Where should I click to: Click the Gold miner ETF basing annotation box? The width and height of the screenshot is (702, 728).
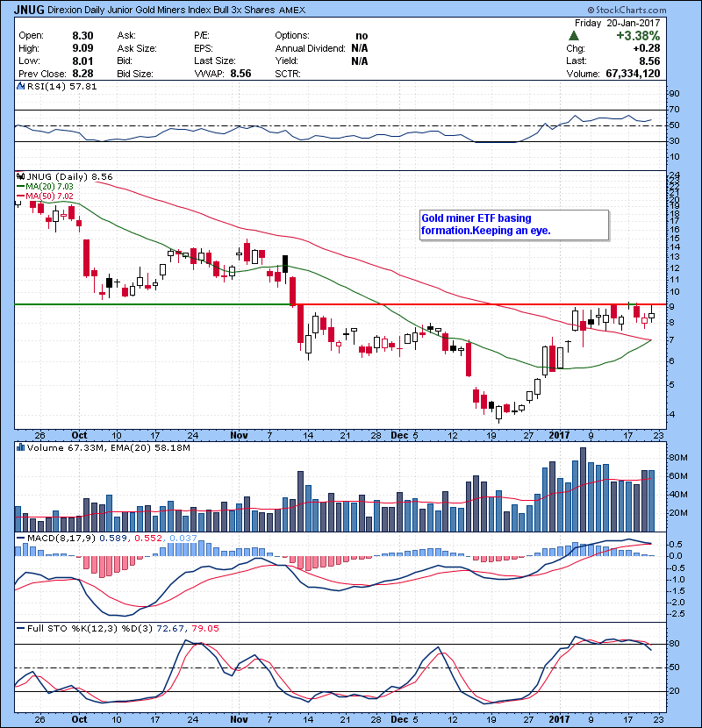coord(514,225)
